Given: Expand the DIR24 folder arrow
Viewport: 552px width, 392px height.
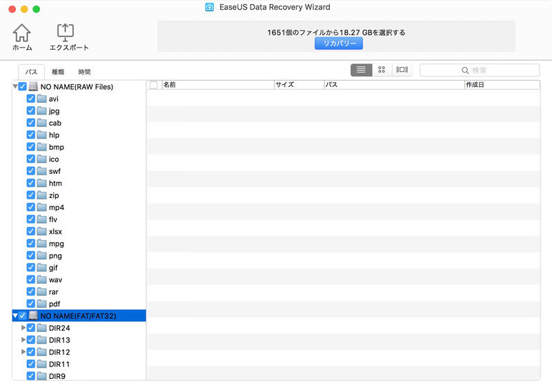Looking at the screenshot, I should click(x=23, y=328).
